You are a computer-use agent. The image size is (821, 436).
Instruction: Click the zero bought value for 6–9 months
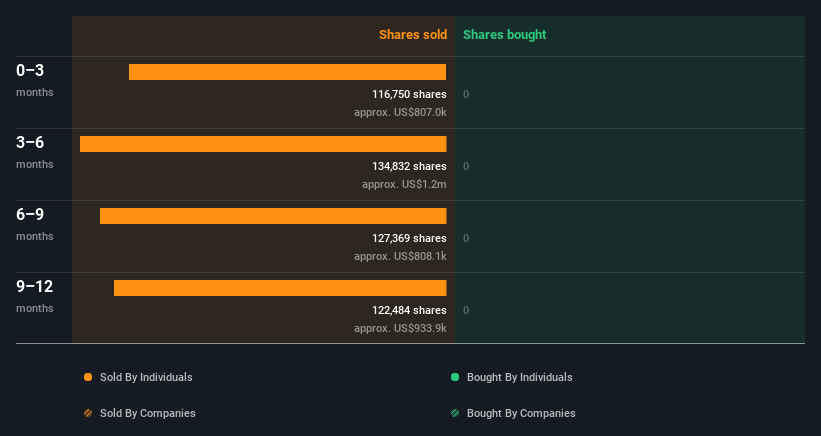tap(466, 238)
